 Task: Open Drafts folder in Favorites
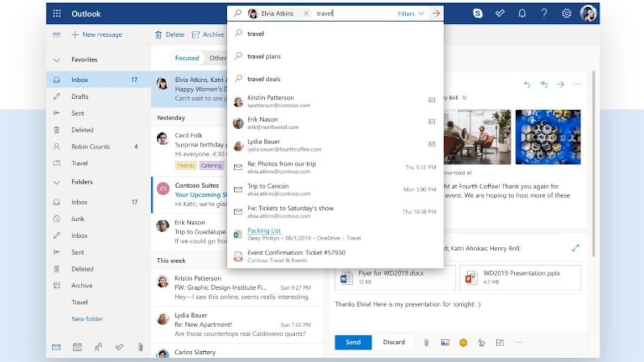pyautogui.click(x=98, y=97)
